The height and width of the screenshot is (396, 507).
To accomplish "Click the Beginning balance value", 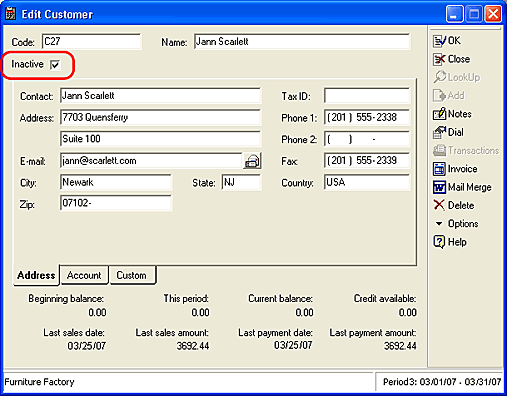I will click(97, 312).
